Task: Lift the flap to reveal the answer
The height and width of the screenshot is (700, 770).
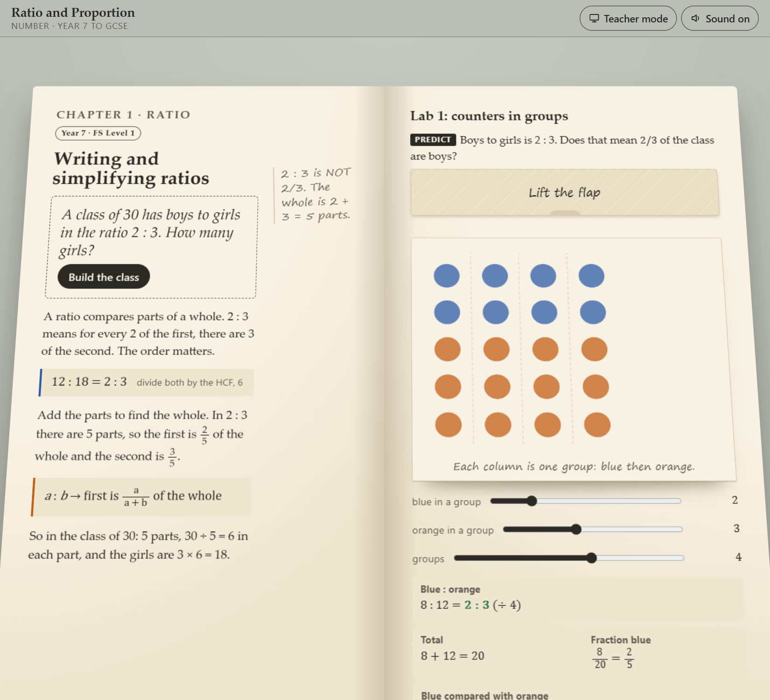Action: coord(565,192)
